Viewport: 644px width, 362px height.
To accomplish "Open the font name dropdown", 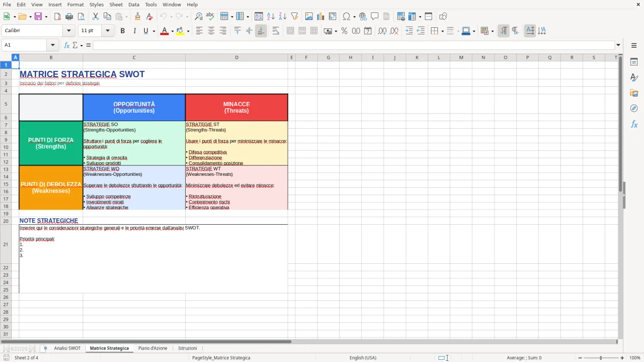I will 68,31.
